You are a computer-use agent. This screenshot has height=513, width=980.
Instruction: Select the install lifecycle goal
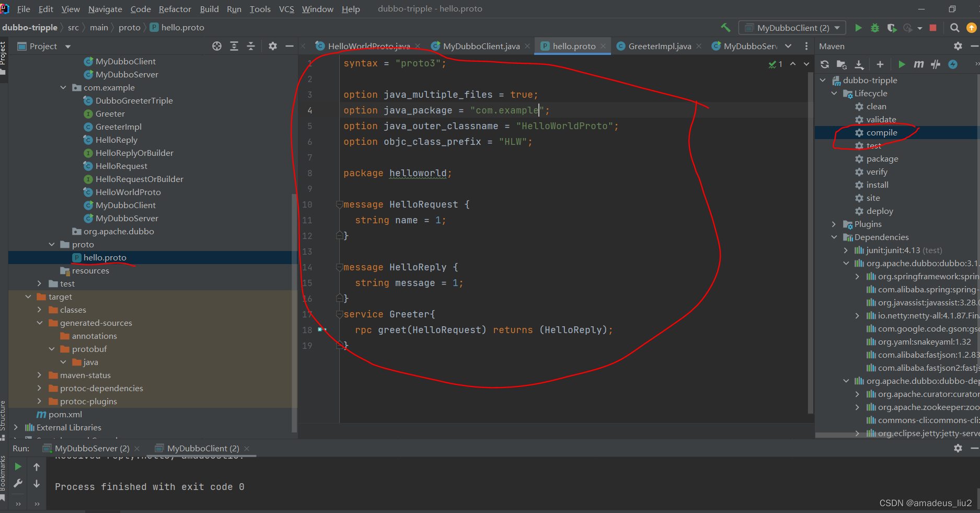coord(877,185)
